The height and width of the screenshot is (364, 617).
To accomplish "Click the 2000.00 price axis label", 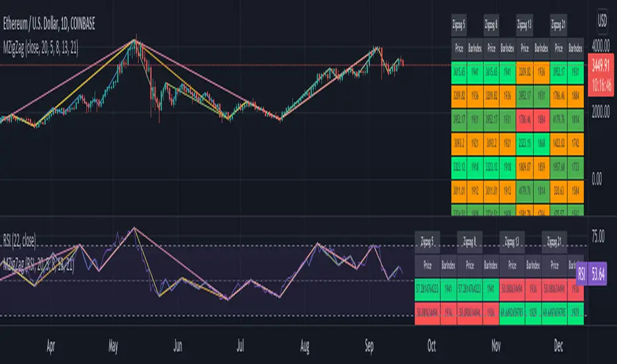I will [x=601, y=112].
